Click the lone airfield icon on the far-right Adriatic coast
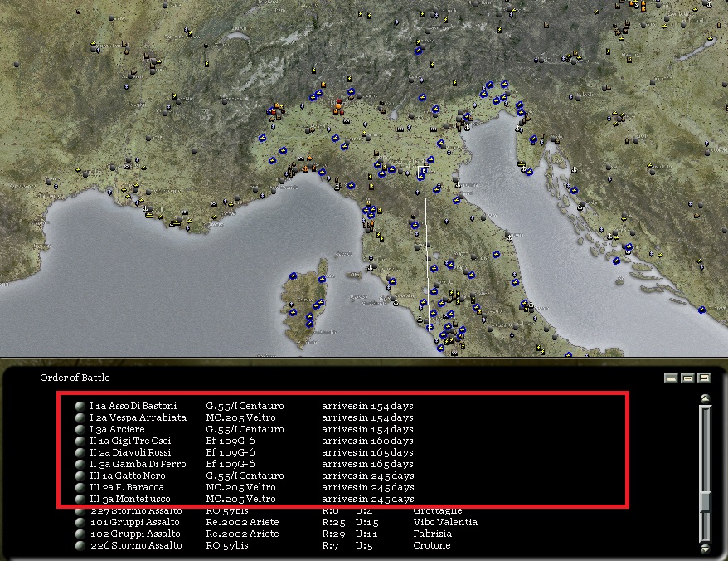This screenshot has height=561, width=728. pos(702,310)
